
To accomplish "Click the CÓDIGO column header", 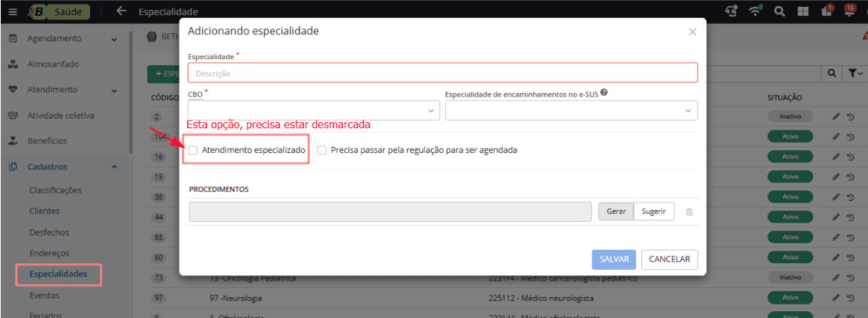I will click(x=164, y=98).
